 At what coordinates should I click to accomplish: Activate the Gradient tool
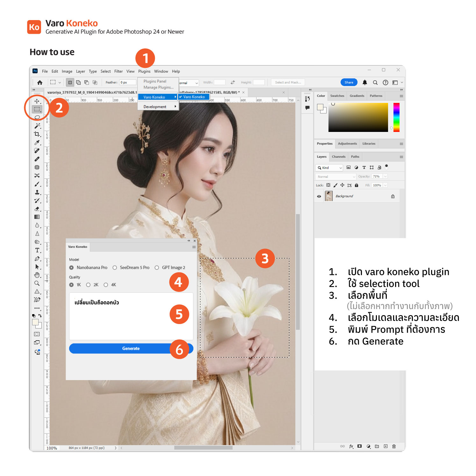tap(37, 217)
